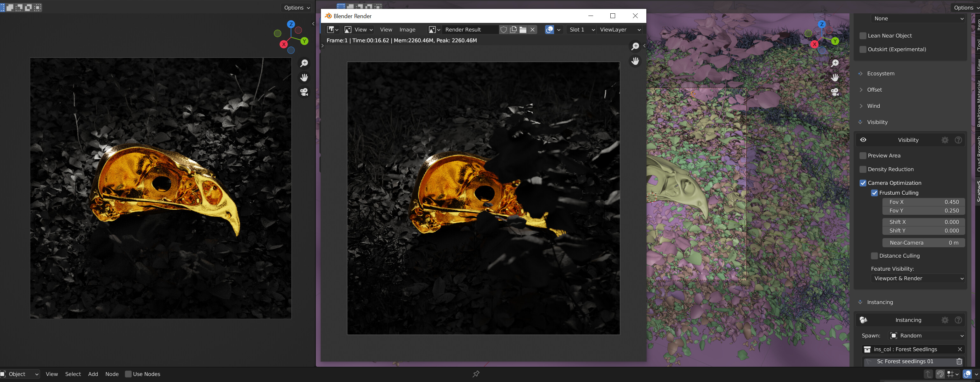Adjust the Fov X value field

(923, 202)
